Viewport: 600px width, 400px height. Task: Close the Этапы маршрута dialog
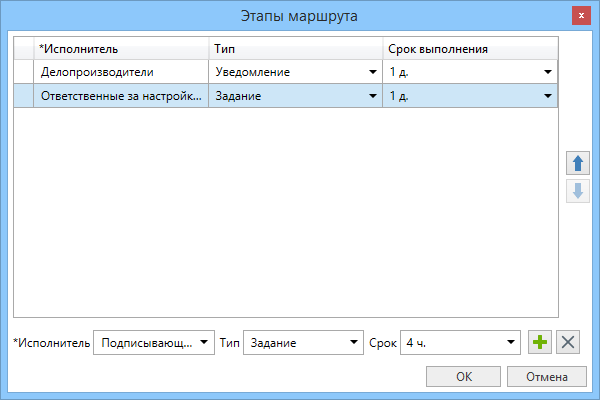pos(581,17)
